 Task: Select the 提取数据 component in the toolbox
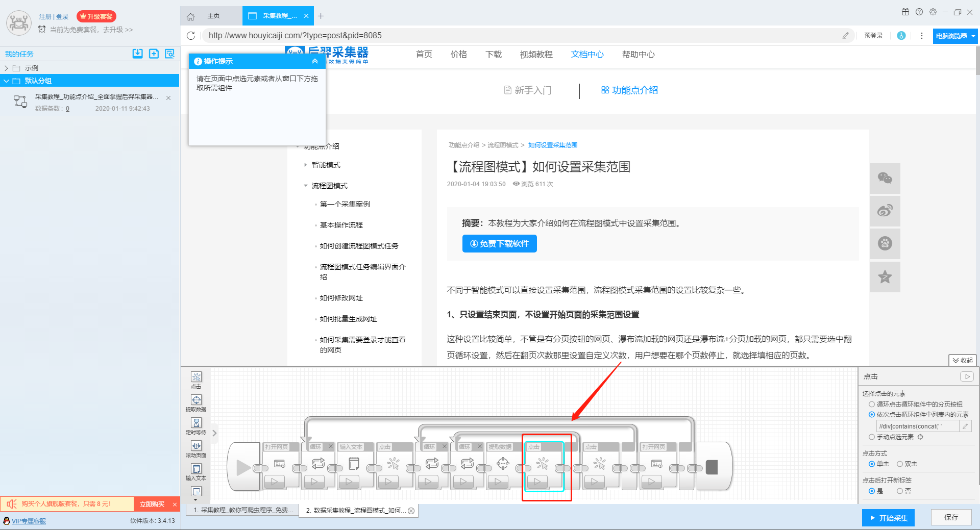pos(196,403)
